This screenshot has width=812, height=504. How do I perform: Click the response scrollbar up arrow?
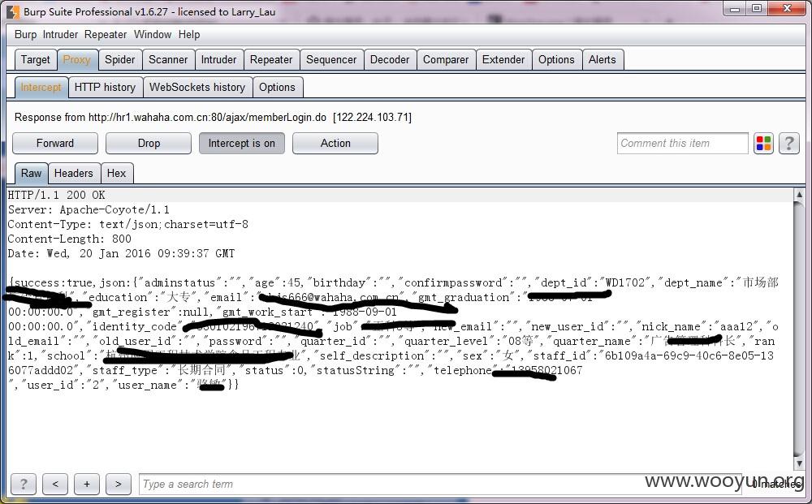(799, 195)
